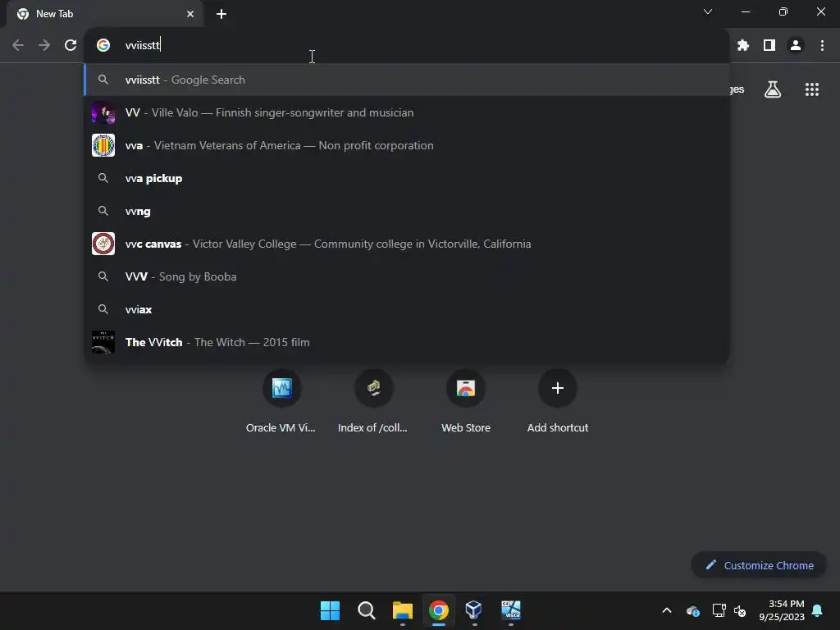Click The VVitch film poster thumbnail

[103, 342]
